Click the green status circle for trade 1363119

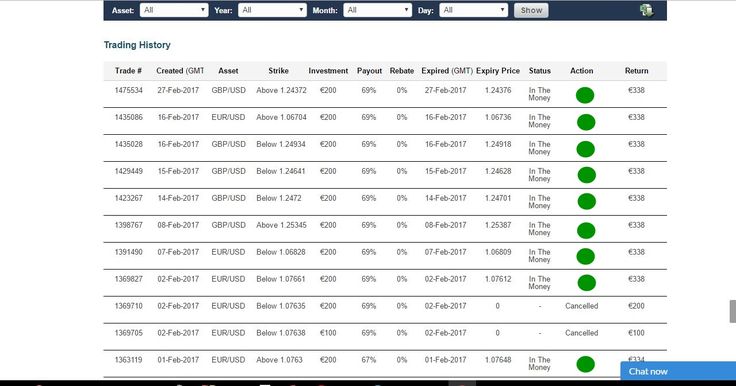click(x=586, y=364)
